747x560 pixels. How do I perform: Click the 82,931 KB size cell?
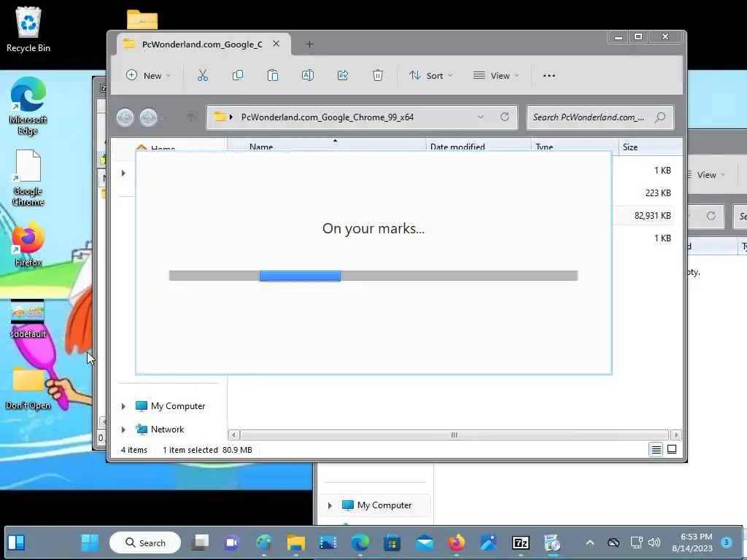point(652,216)
